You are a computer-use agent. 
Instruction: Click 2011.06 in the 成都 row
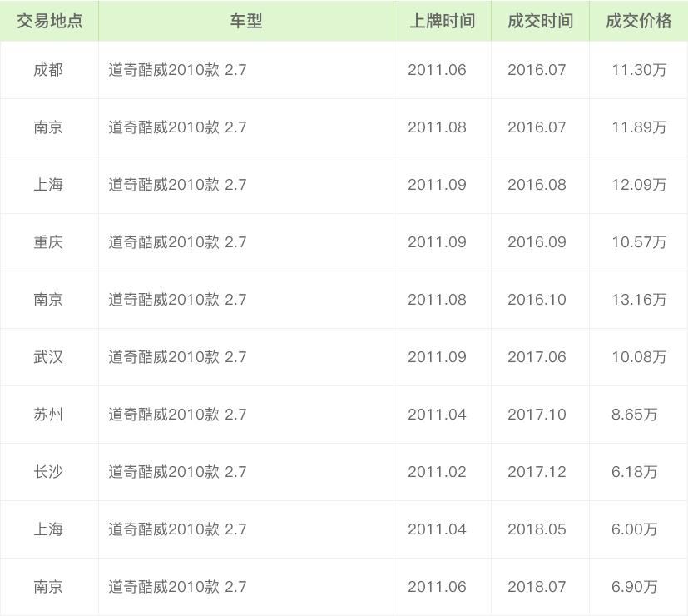tap(437, 70)
